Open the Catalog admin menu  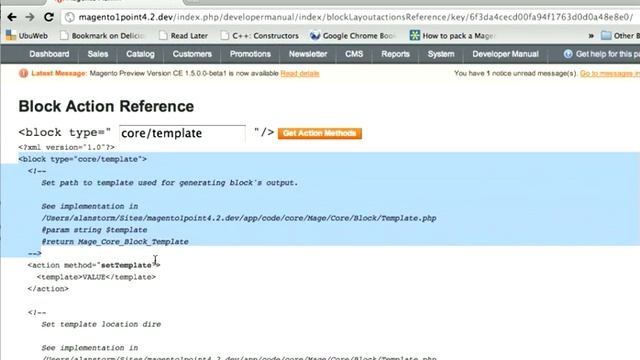(x=140, y=54)
